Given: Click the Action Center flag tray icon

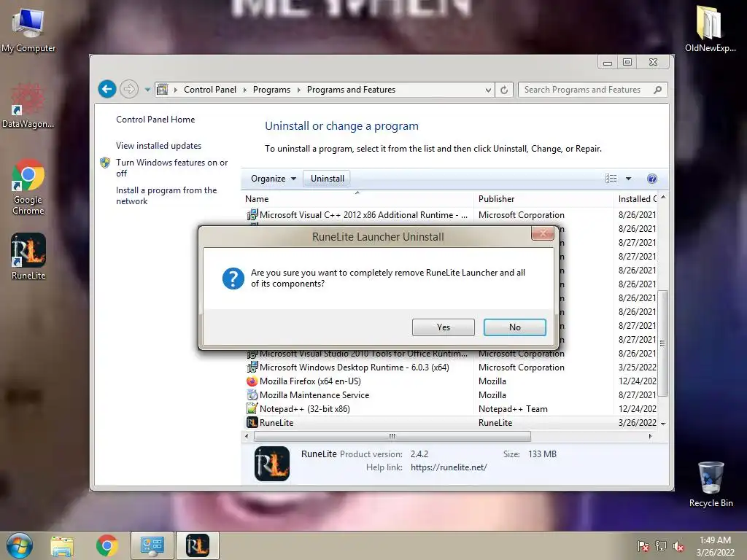Looking at the screenshot, I should point(643,546).
